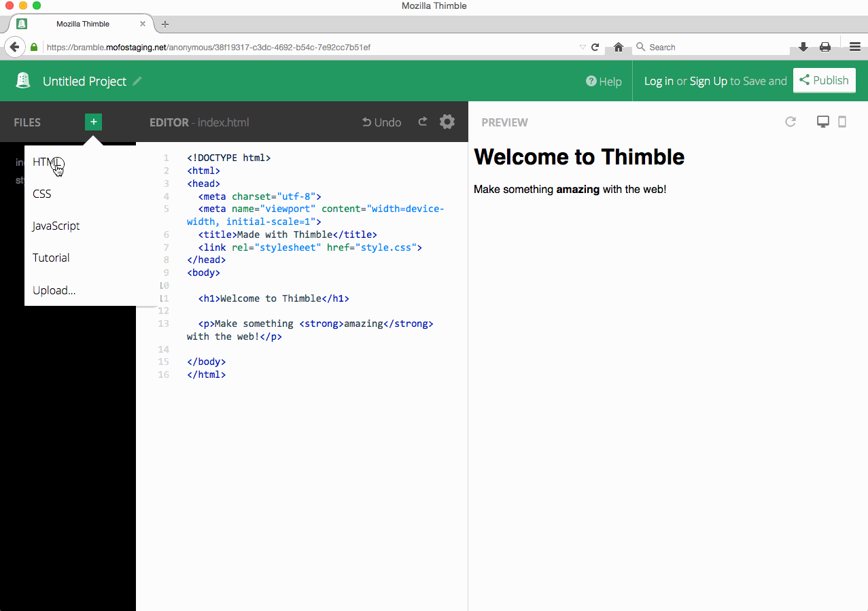Image resolution: width=868 pixels, height=611 pixels.
Task: Open the downloads dropdown in the browser toolbar
Action: tap(803, 47)
